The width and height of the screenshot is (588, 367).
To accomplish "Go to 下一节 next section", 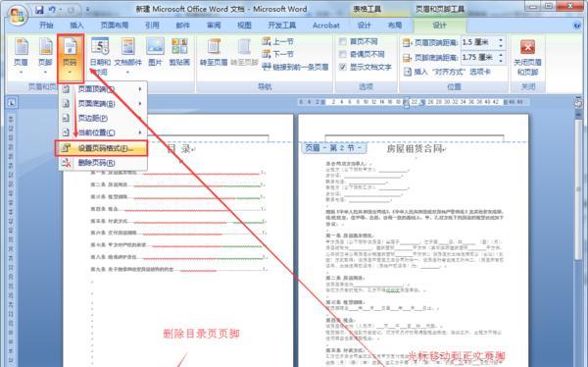I will (x=278, y=54).
